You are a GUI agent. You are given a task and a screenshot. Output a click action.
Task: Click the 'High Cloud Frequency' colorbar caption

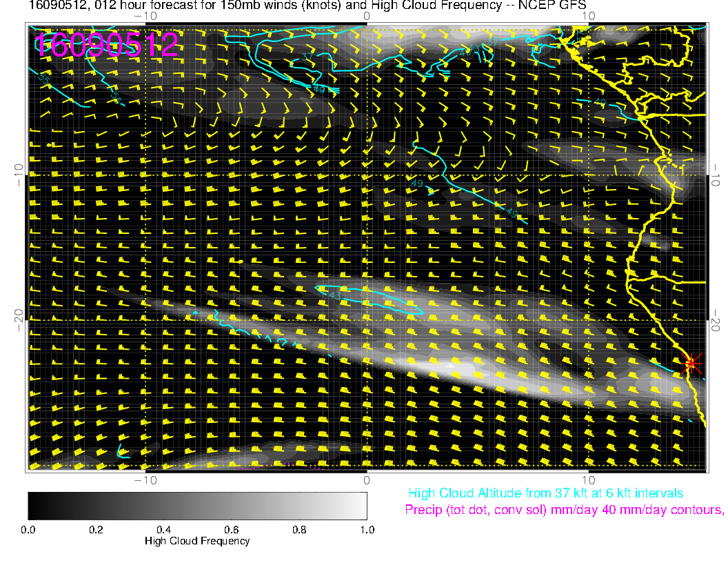pyautogui.click(x=197, y=541)
